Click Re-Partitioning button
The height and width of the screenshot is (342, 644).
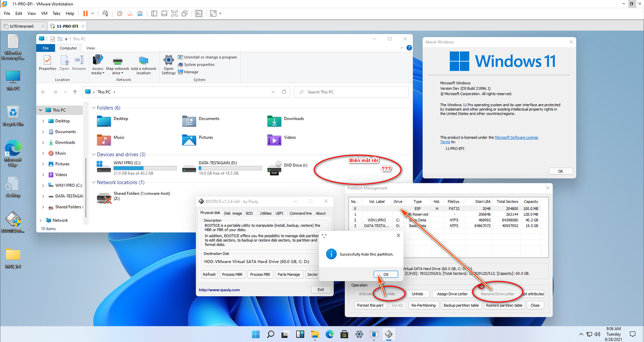(x=423, y=305)
